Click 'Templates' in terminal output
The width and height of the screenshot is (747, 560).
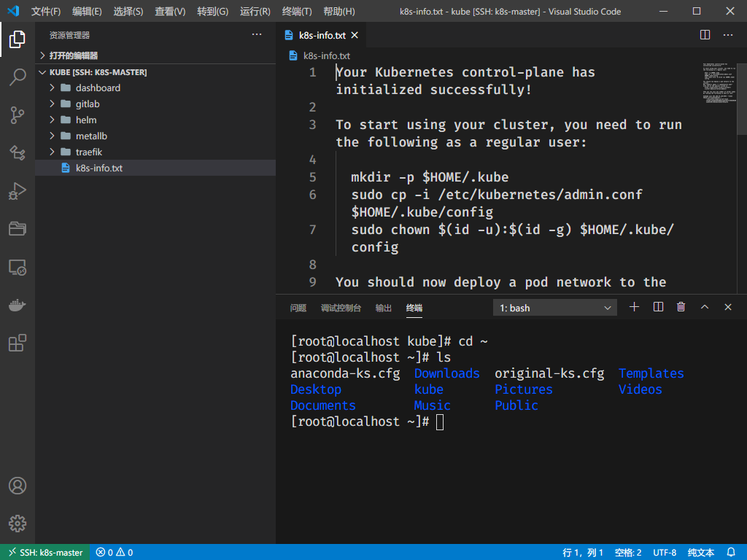pos(651,373)
